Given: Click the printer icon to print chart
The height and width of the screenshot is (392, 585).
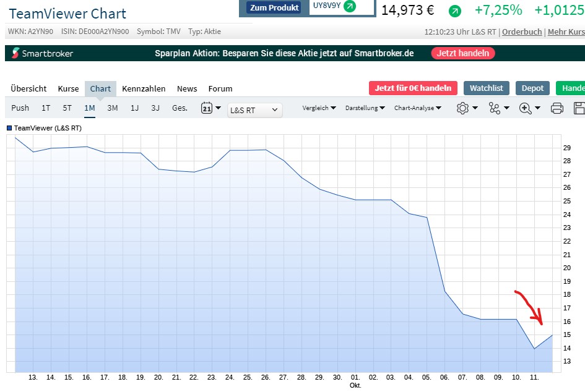Looking at the screenshot, I should pyautogui.click(x=557, y=109).
